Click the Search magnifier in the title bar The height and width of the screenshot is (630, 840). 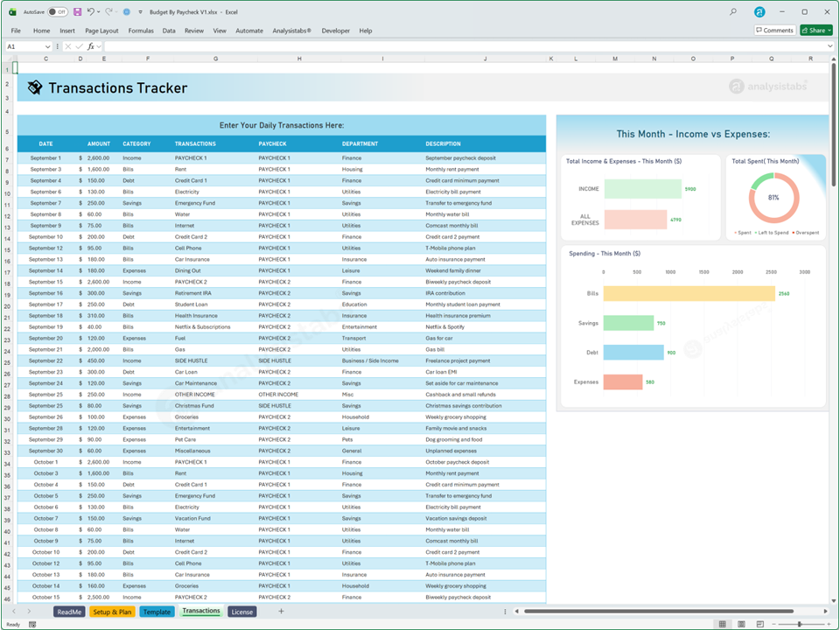click(x=733, y=11)
